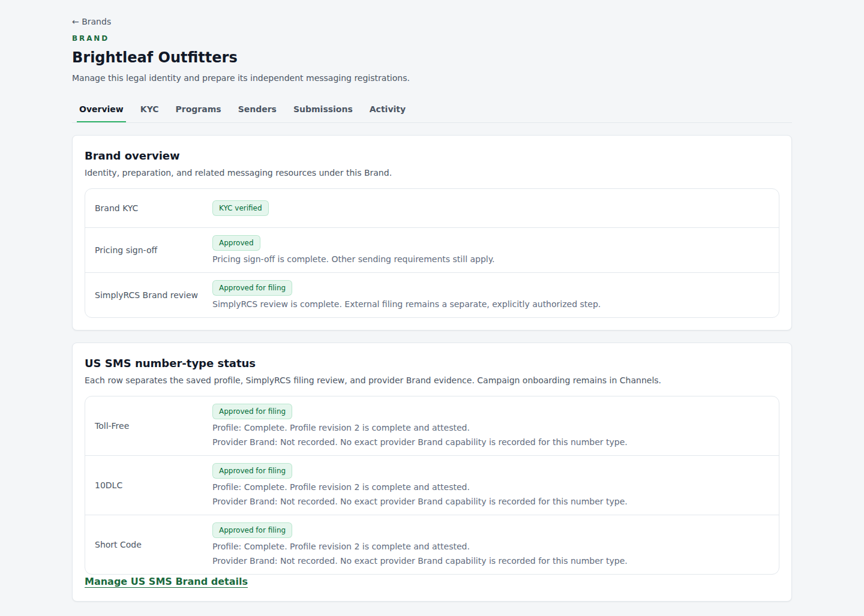Click the Brand KYC row label
Screen dimensions: 864x616
(116, 208)
